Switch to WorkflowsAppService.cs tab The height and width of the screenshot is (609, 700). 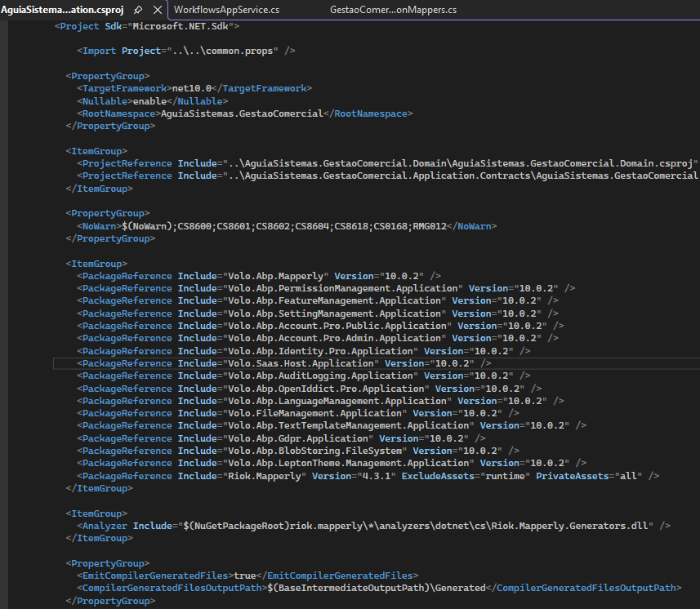pos(228,10)
